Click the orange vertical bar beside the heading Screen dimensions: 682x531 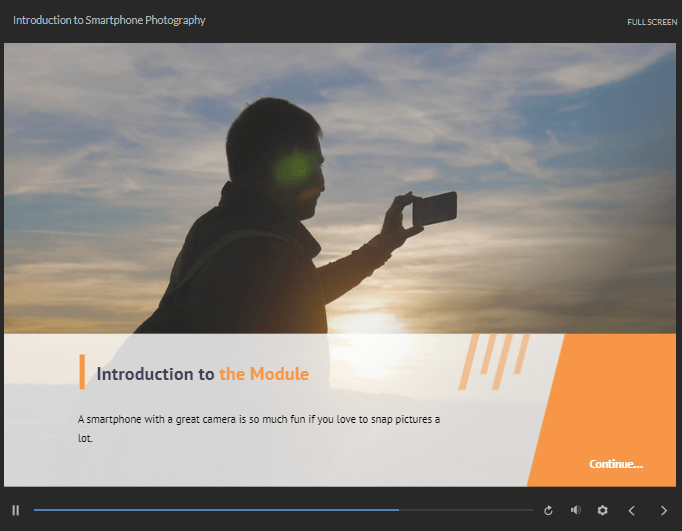point(82,371)
